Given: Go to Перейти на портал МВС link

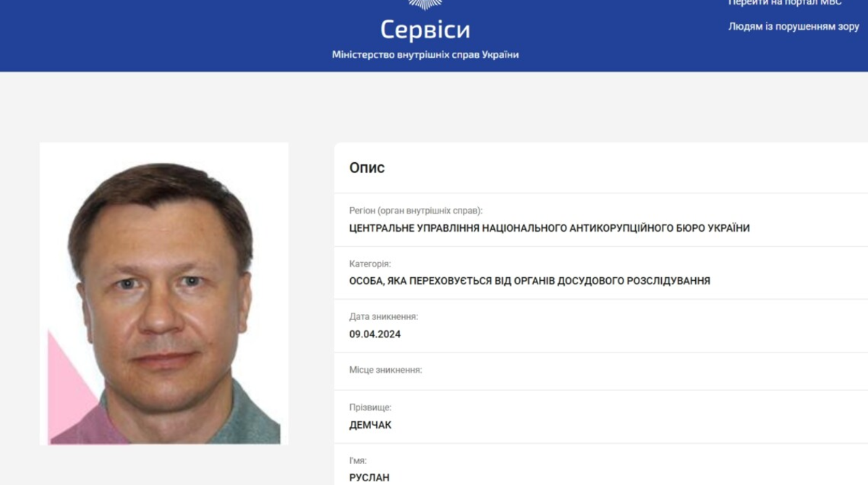Looking at the screenshot, I should pyautogui.click(x=785, y=3).
